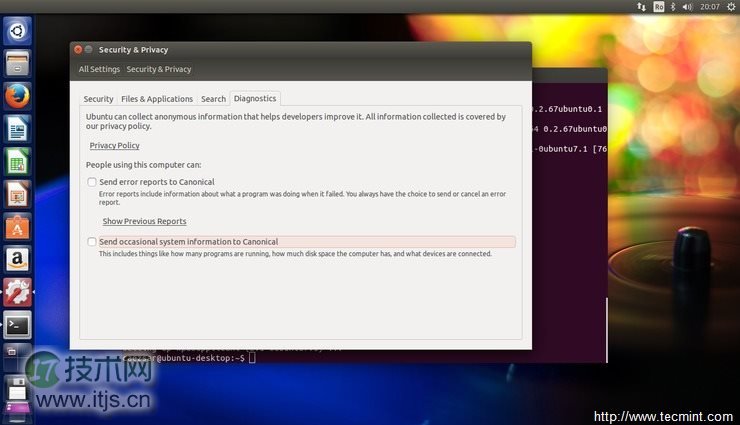Go back to All Settings
This screenshot has width=740, height=425.
click(x=99, y=69)
